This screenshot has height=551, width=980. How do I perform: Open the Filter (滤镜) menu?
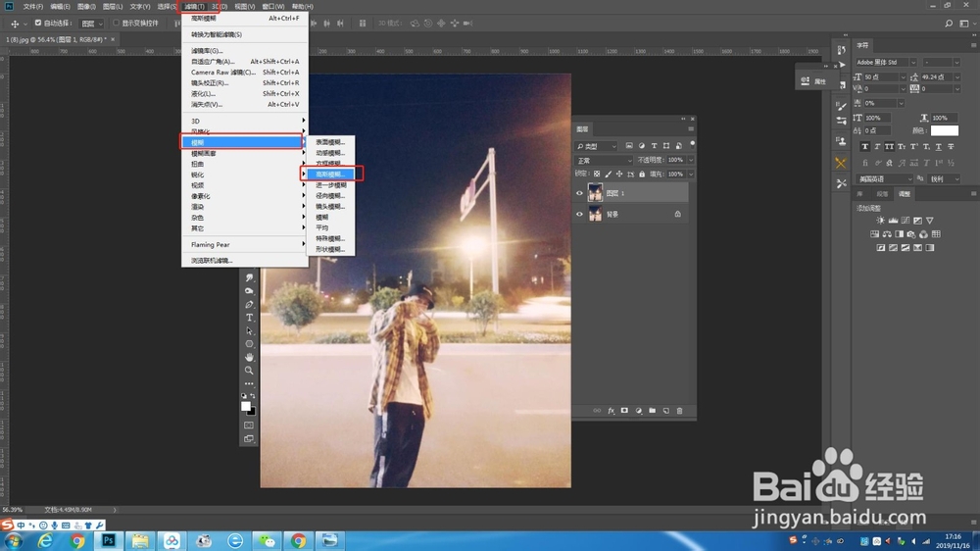pos(195,6)
